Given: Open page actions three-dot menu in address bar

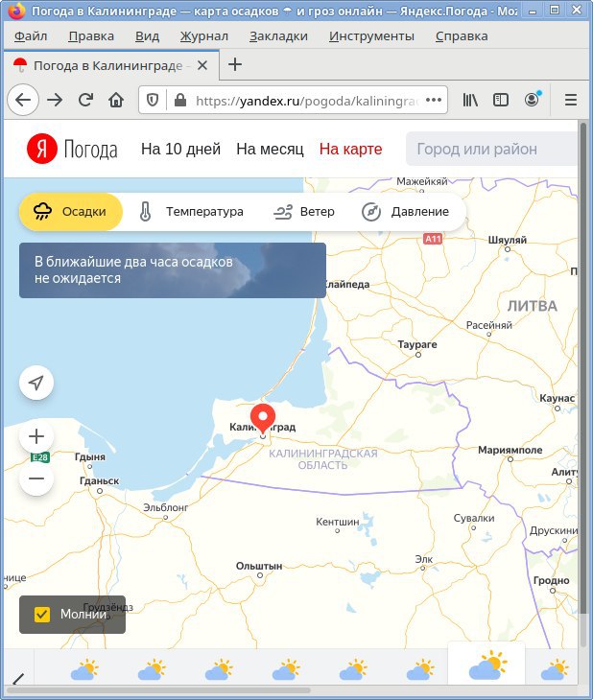Looking at the screenshot, I should click(x=434, y=100).
